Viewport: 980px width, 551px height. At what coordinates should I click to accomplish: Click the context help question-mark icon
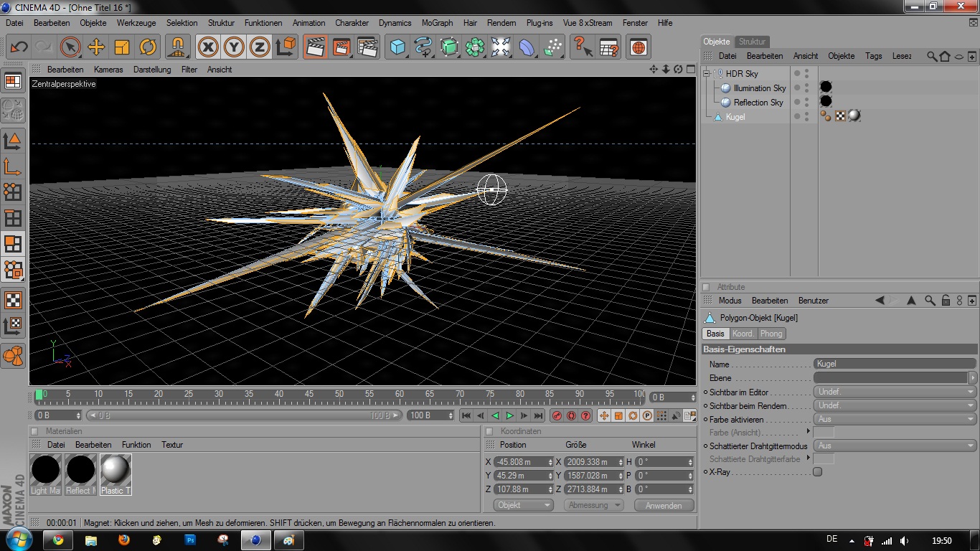[583, 47]
